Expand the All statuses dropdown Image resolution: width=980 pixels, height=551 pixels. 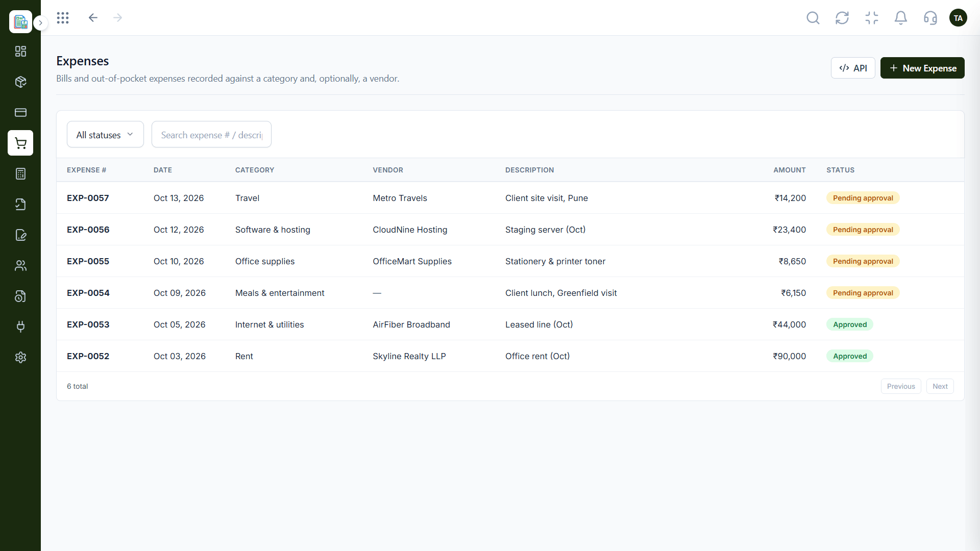click(105, 135)
